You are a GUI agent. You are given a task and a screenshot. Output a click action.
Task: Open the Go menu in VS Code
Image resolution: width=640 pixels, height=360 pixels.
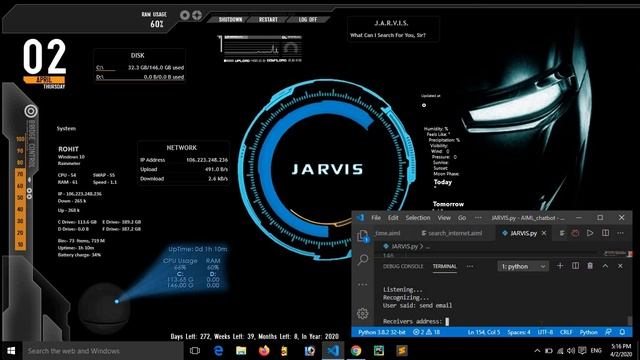(462, 218)
